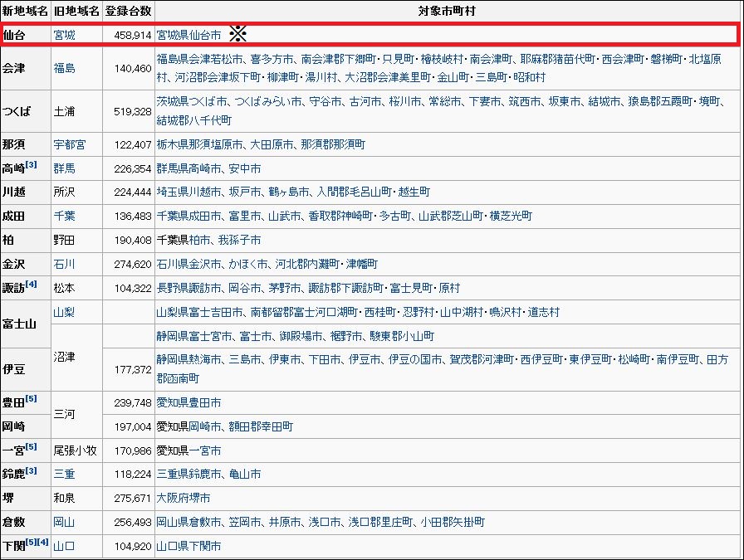Open the 安中市 link in the 高崎 row

tap(245, 168)
